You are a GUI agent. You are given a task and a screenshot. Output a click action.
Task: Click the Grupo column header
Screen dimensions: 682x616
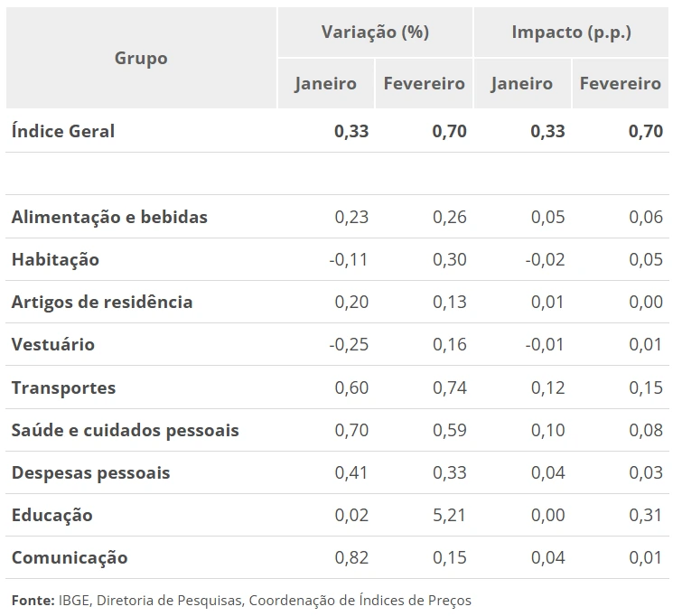click(x=141, y=58)
